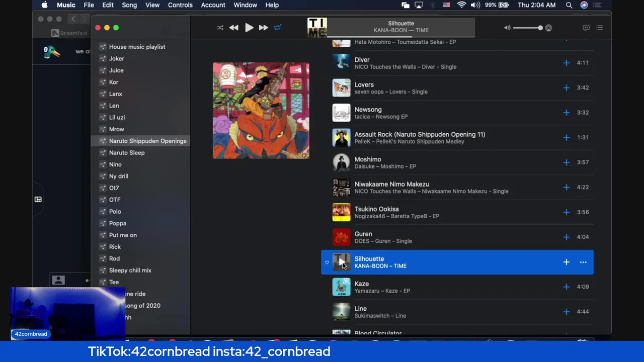Open the Polo playlist
Image resolution: width=644 pixels, height=362 pixels.
pyautogui.click(x=115, y=212)
